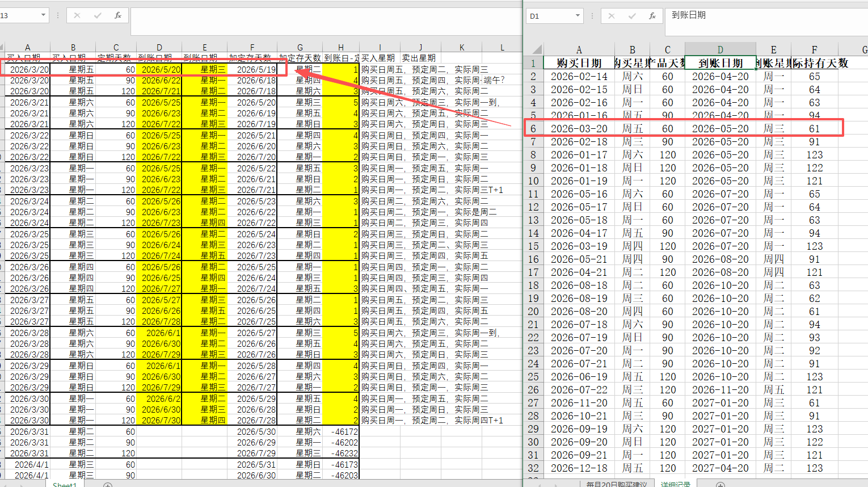Select row 6 header in right worksheet

pyautogui.click(x=533, y=129)
